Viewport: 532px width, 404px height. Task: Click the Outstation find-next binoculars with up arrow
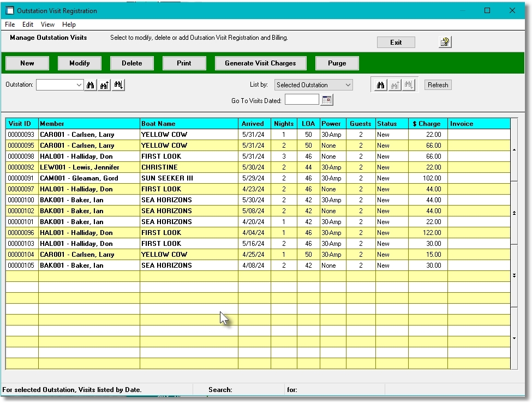pyautogui.click(x=104, y=85)
